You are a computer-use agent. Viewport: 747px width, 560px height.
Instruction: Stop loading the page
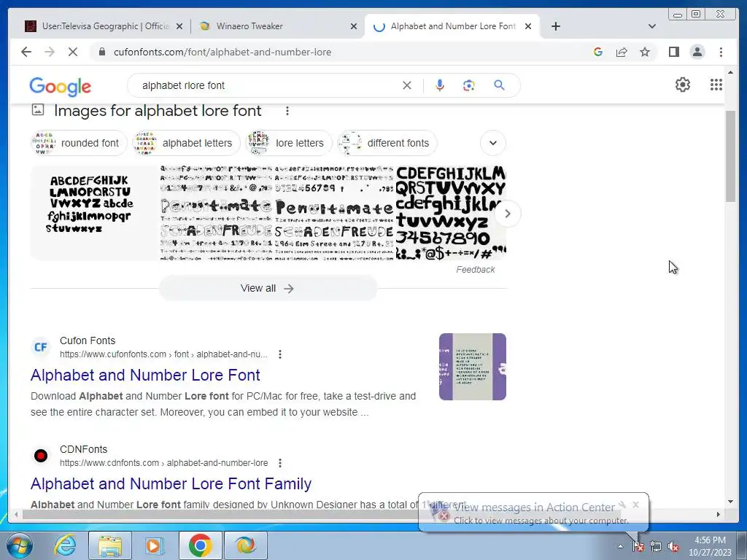point(73,52)
